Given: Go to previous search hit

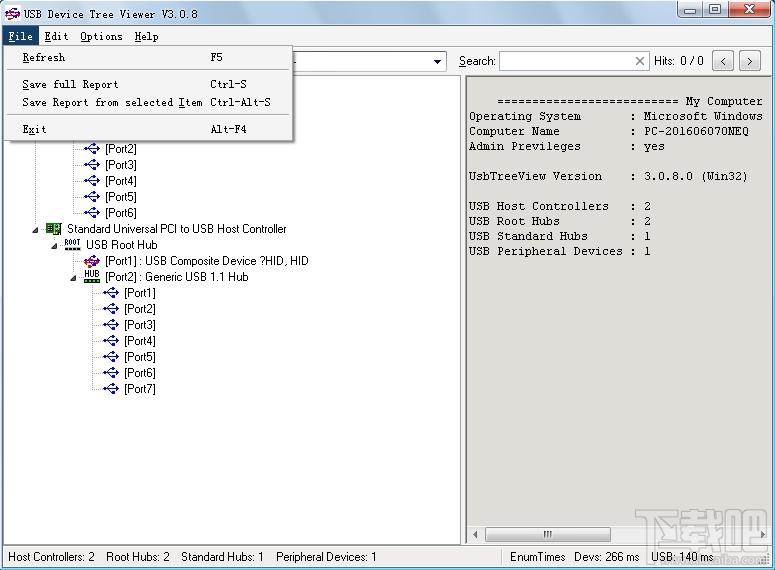Looking at the screenshot, I should pyautogui.click(x=723, y=61).
